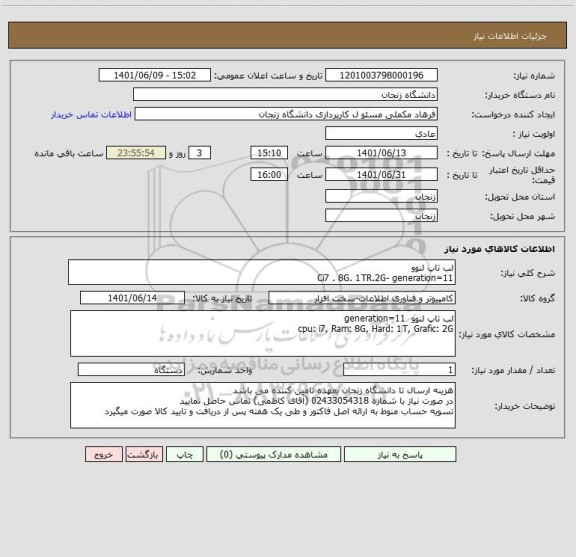Click the validity time field 16:00
Image resolution: width=576 pixels, height=557 pixels.
[x=269, y=175]
